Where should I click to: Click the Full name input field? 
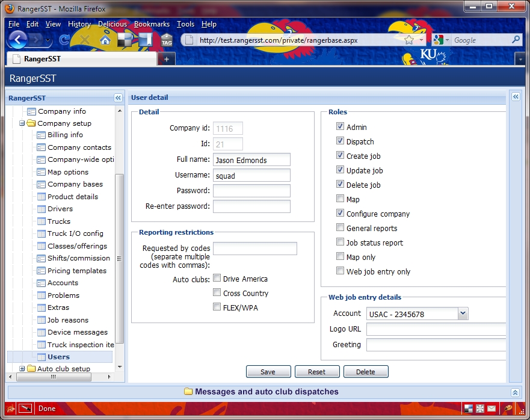point(251,159)
